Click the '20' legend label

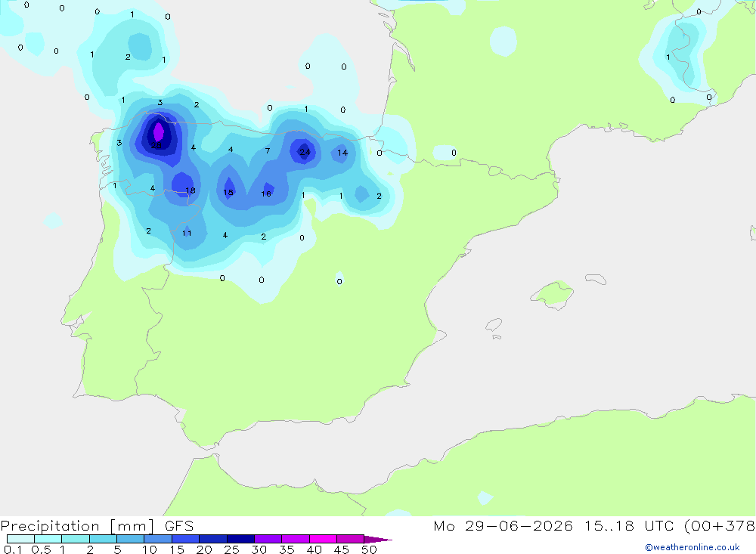point(204,549)
